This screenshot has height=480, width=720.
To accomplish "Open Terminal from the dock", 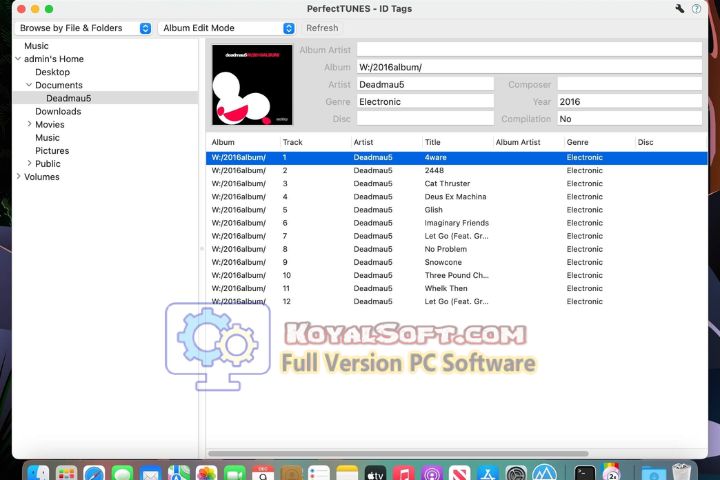I will pos(585,473).
